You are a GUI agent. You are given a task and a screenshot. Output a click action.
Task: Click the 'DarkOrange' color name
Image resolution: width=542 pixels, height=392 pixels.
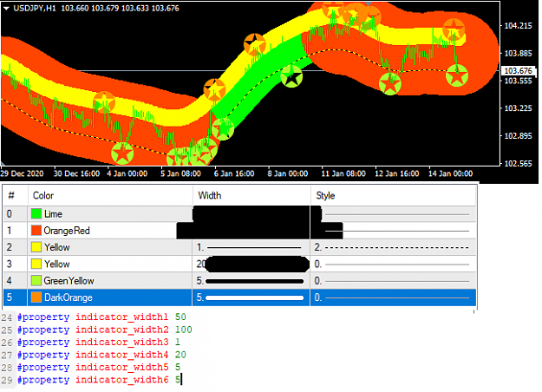click(x=69, y=297)
